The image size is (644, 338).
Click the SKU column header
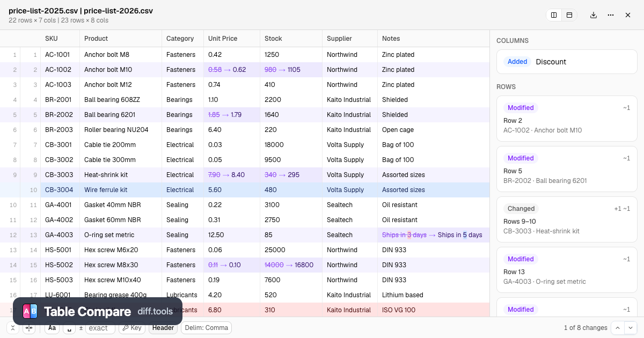tap(60, 39)
